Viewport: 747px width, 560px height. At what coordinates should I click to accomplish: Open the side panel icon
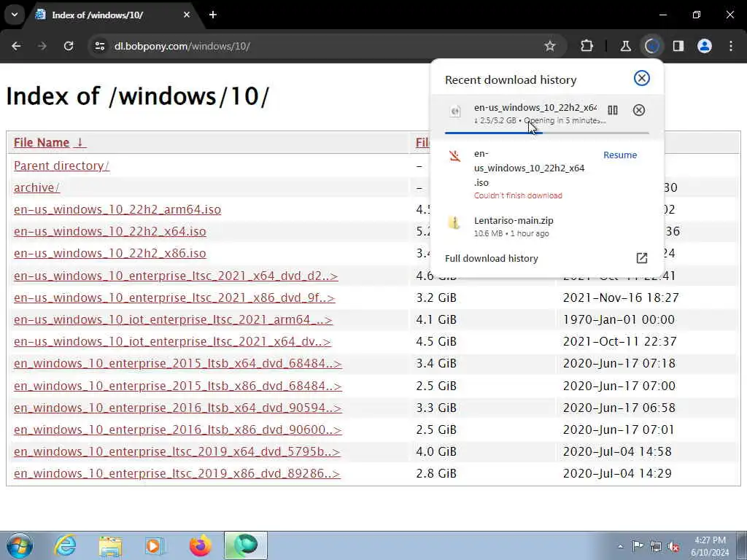678,46
